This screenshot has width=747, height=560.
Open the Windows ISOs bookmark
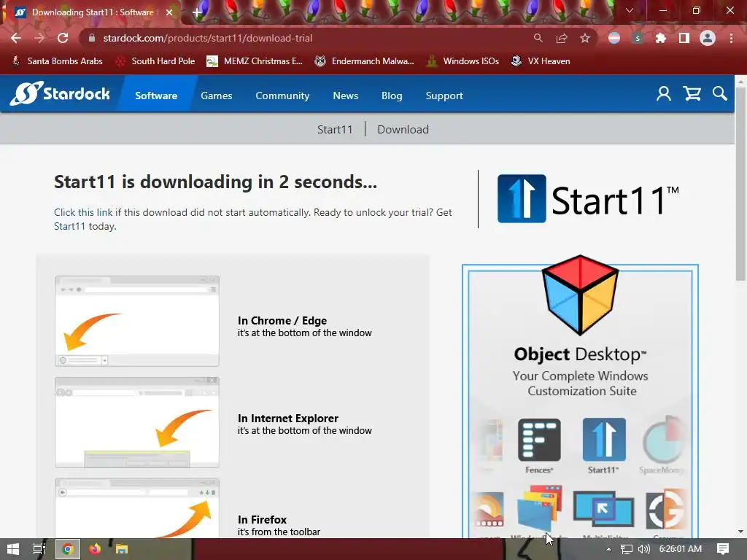(x=463, y=61)
